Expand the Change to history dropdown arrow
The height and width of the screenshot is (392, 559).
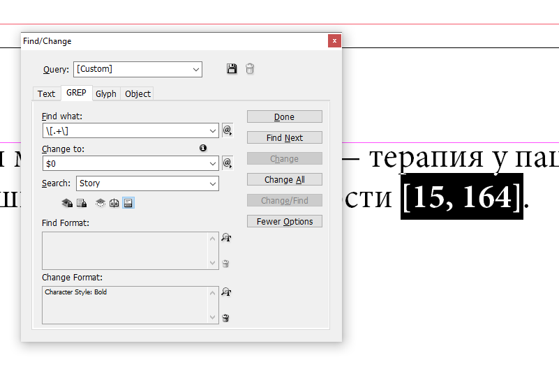tap(213, 164)
